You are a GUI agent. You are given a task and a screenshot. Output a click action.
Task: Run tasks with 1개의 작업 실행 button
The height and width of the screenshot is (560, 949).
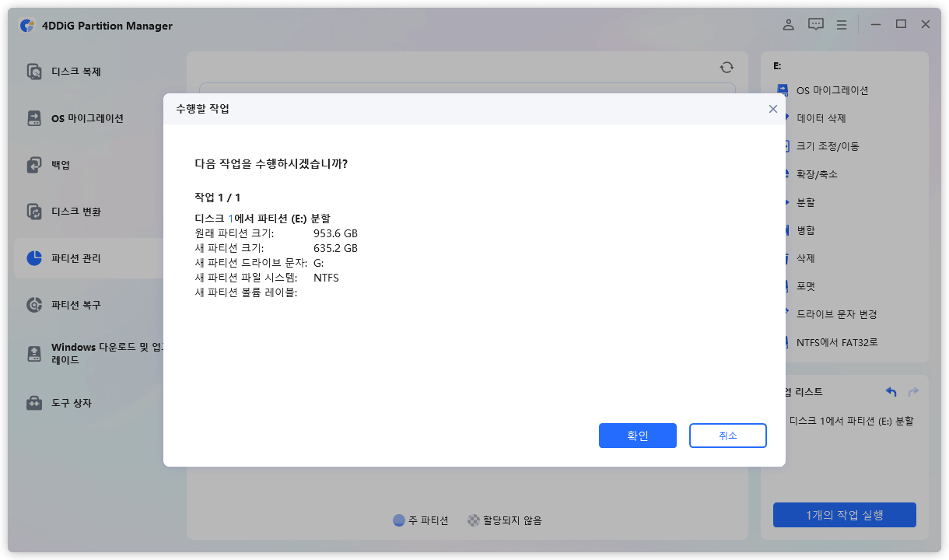pos(845,515)
